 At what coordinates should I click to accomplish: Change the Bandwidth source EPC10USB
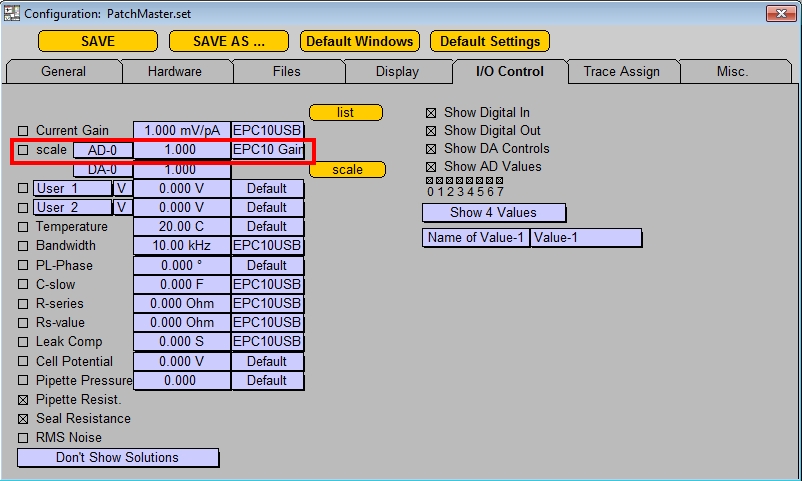(x=267, y=246)
